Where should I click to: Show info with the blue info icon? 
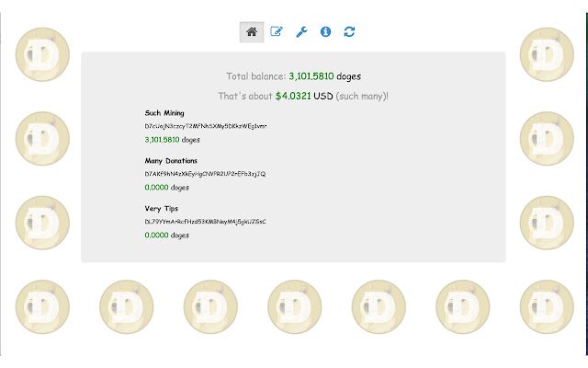click(325, 31)
